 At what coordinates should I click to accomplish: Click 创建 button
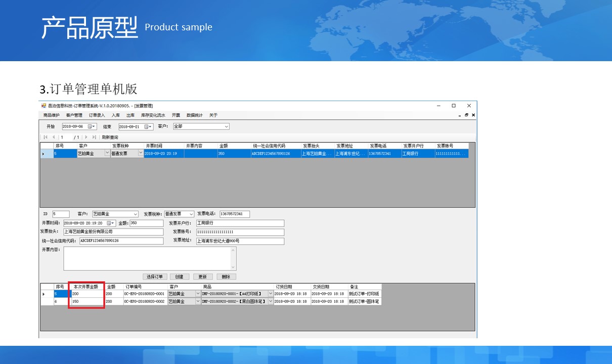pos(180,277)
